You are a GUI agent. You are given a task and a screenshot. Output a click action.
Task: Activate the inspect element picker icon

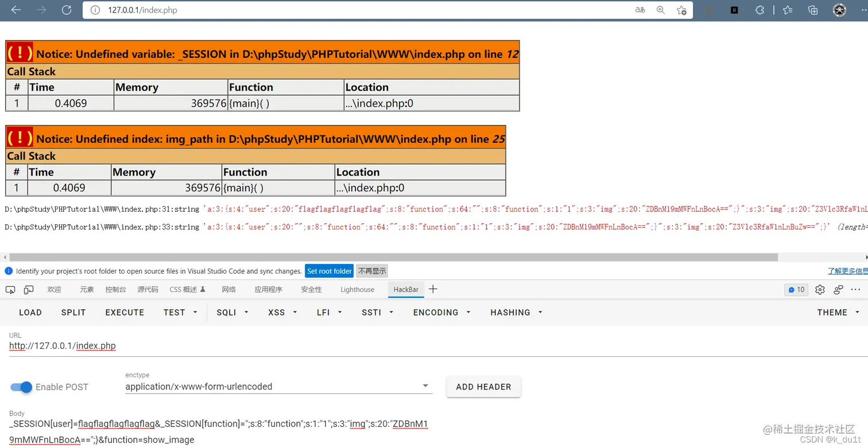(10, 290)
